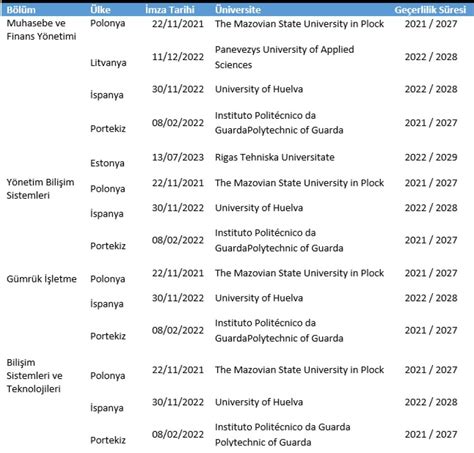Click Portekiz under Bilişim Sistemleri ve Teknolojileri section
This screenshot has height=453, width=474.
[x=108, y=440]
